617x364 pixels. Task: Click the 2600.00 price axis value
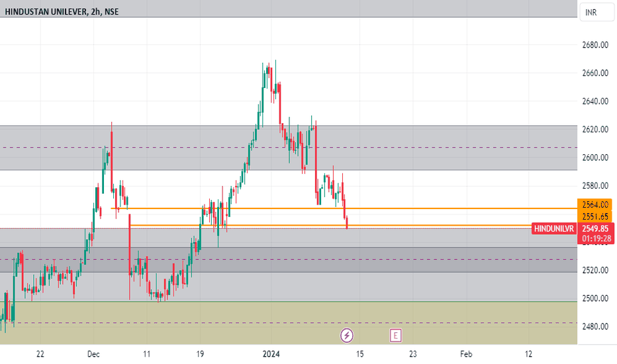click(x=595, y=158)
